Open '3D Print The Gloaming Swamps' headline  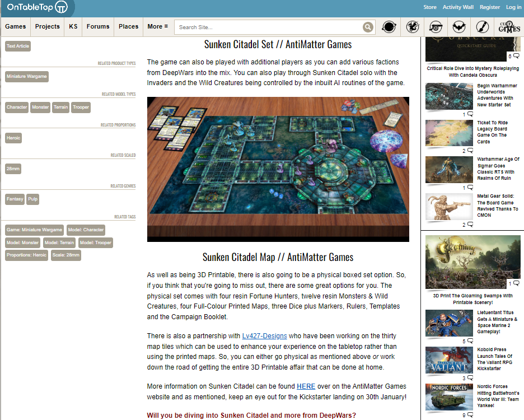(x=473, y=299)
